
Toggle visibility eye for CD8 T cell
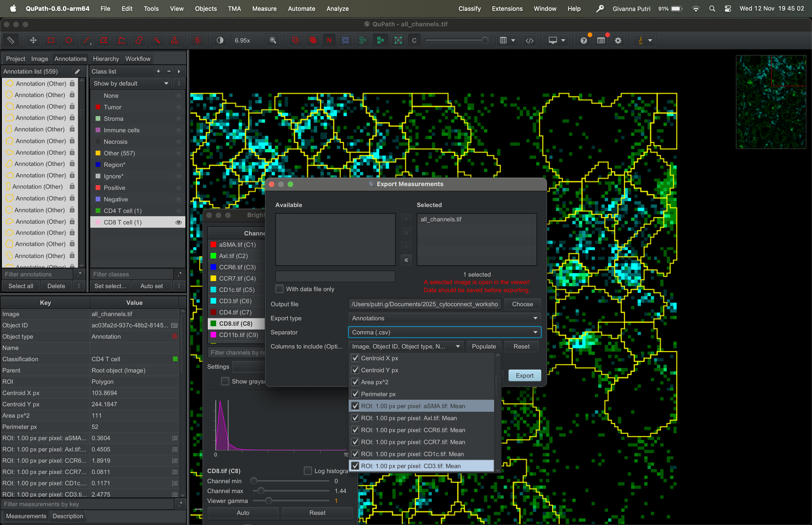[178, 222]
